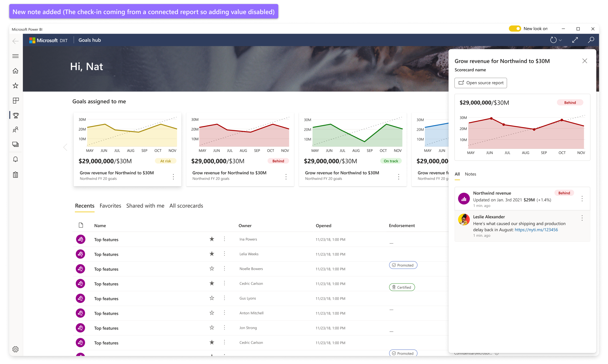Favorite Anton Mitchell's Top features star

click(212, 313)
